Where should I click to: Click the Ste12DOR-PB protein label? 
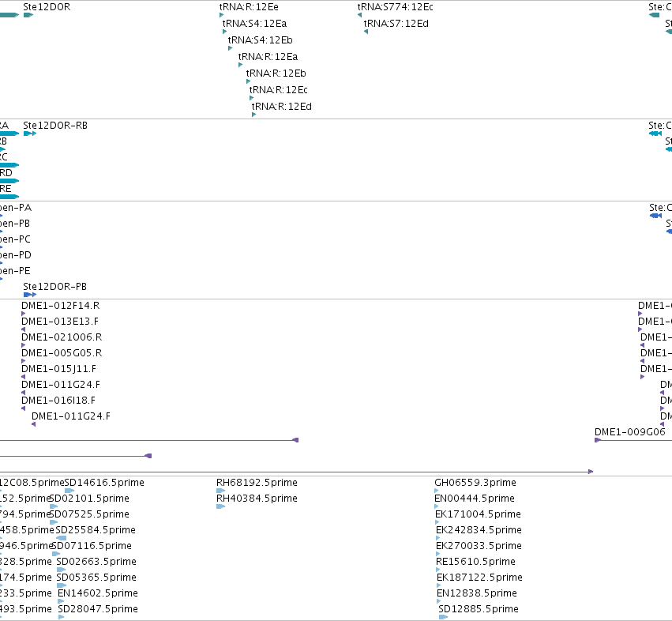click(54, 287)
